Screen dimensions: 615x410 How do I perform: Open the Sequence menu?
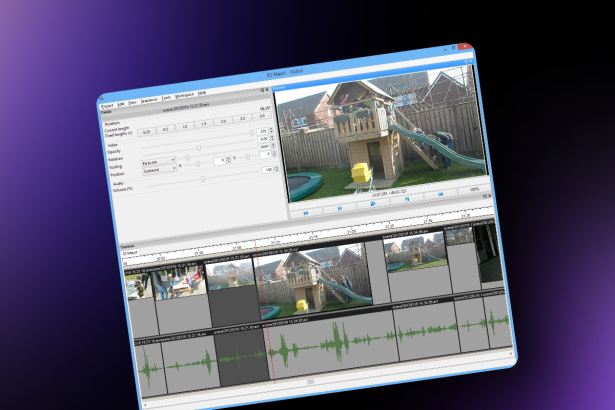(149, 102)
